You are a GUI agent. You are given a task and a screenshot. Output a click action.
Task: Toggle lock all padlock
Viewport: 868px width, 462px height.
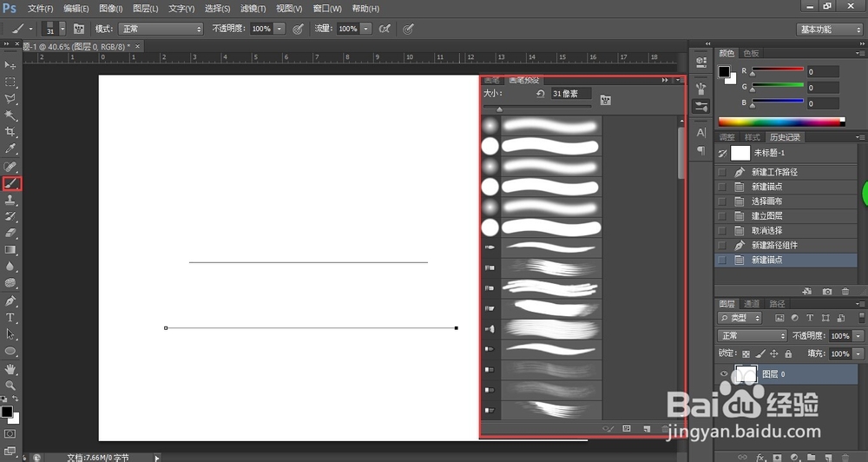click(x=788, y=353)
